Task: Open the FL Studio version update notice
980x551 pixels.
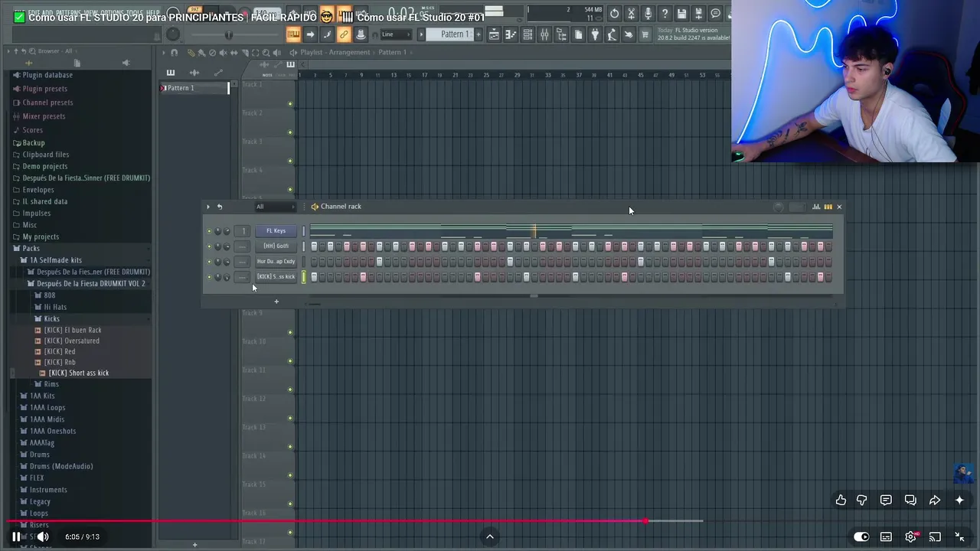Action: (x=693, y=34)
